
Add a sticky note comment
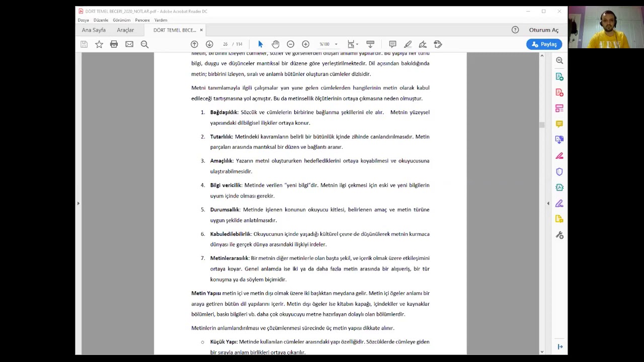pyautogui.click(x=392, y=44)
